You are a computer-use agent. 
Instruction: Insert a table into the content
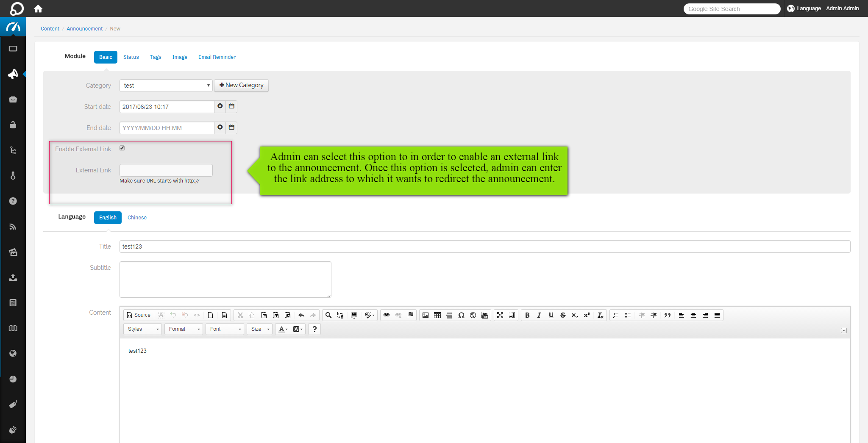437,315
